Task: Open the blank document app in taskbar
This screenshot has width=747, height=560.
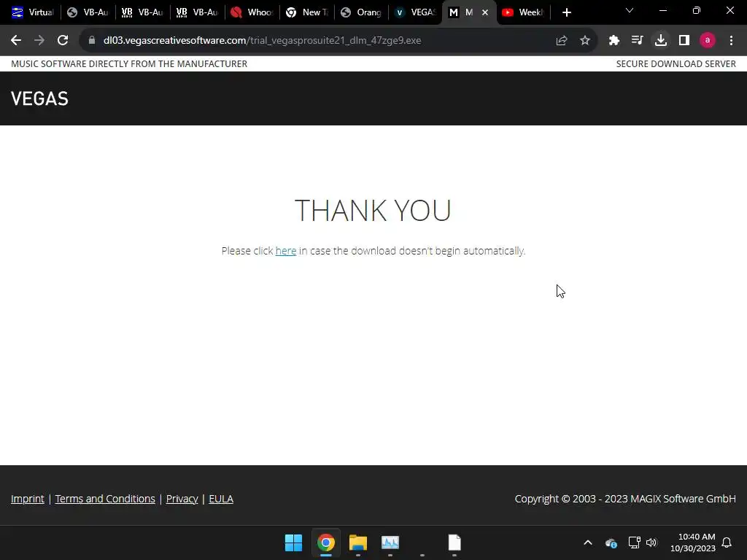Action: tap(454, 542)
